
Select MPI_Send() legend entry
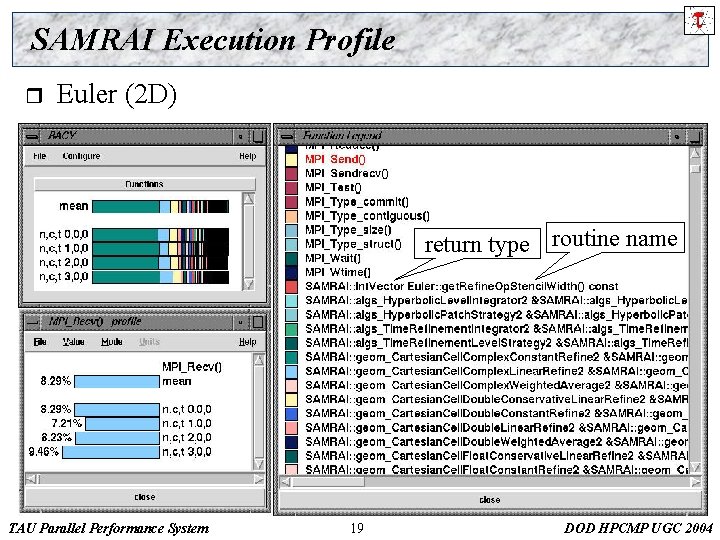[x=335, y=159]
